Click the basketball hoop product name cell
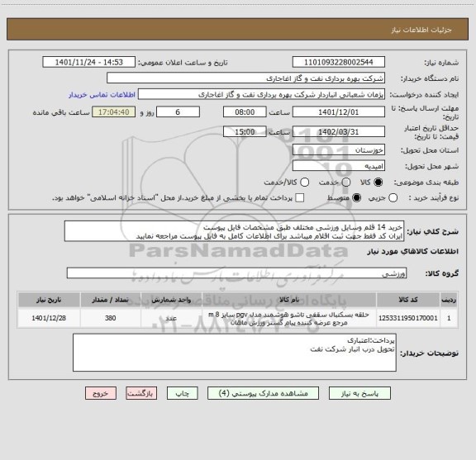 pyautogui.click(x=289, y=318)
